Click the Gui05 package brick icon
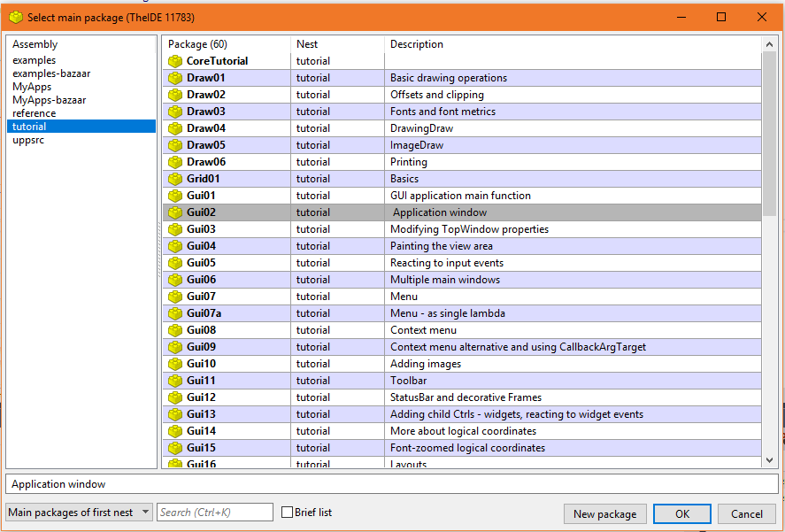Viewport: 785px width, 532px height. [175, 263]
